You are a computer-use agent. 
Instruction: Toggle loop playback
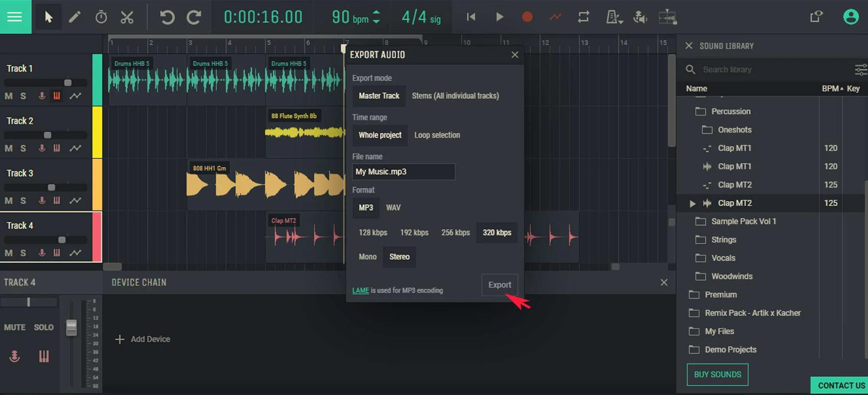(x=583, y=17)
